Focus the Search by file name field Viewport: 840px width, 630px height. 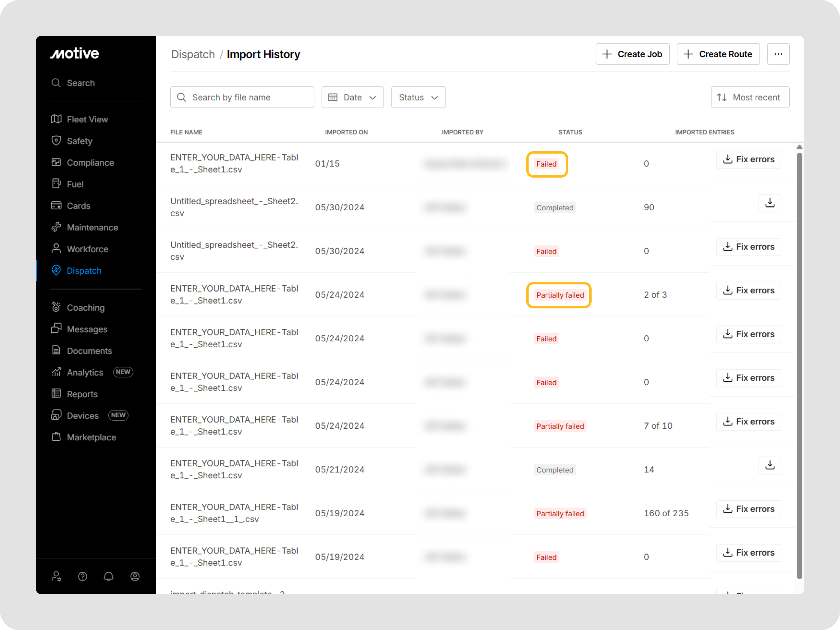click(x=243, y=97)
